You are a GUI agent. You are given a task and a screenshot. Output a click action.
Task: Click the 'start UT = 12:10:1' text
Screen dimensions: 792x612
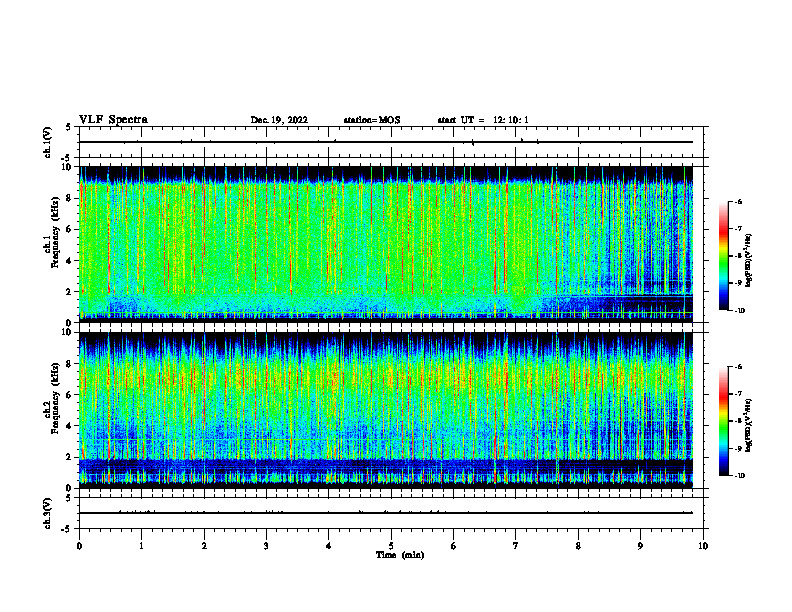click(x=483, y=120)
